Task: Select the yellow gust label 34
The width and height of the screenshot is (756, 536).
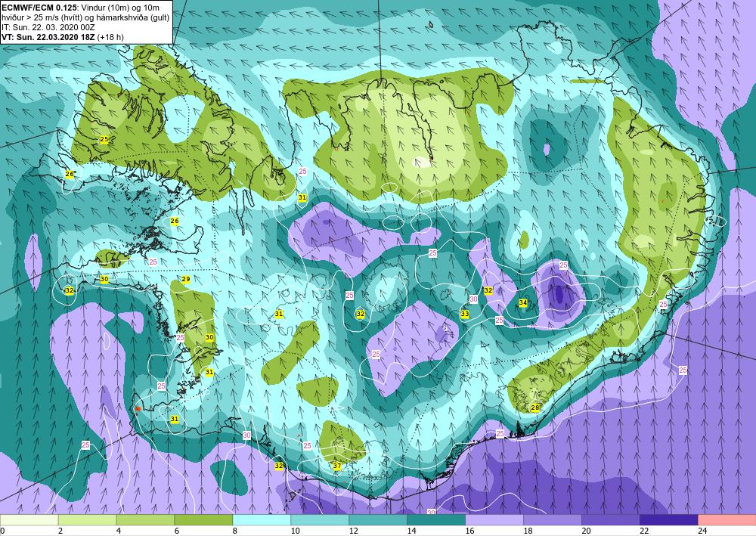Action: point(523,302)
